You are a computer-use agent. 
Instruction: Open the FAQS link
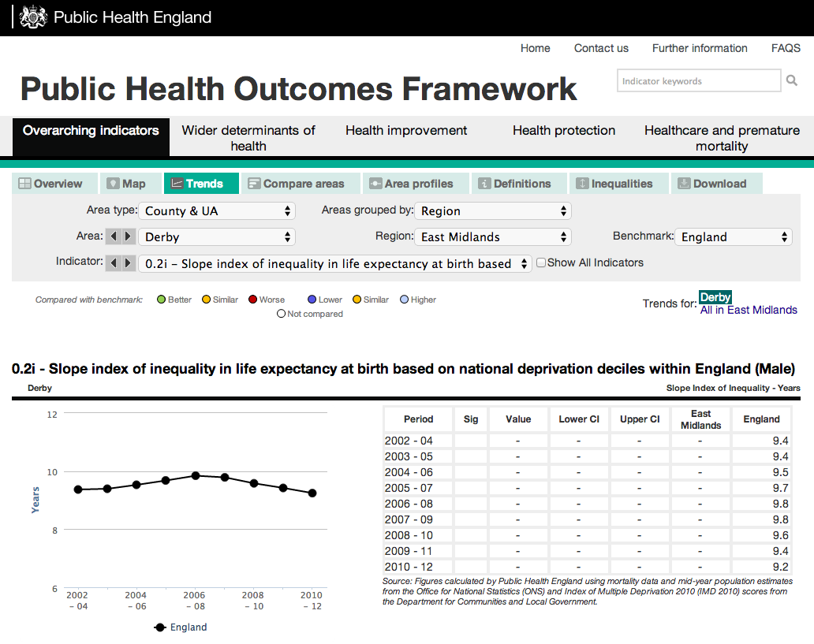786,48
